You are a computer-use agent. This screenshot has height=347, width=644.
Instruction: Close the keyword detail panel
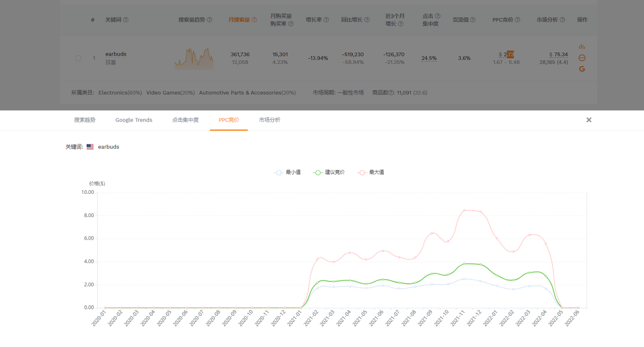pos(589,120)
